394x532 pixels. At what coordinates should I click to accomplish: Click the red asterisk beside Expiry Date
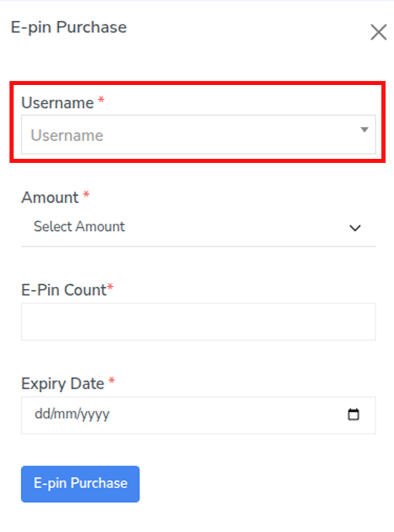click(x=112, y=382)
